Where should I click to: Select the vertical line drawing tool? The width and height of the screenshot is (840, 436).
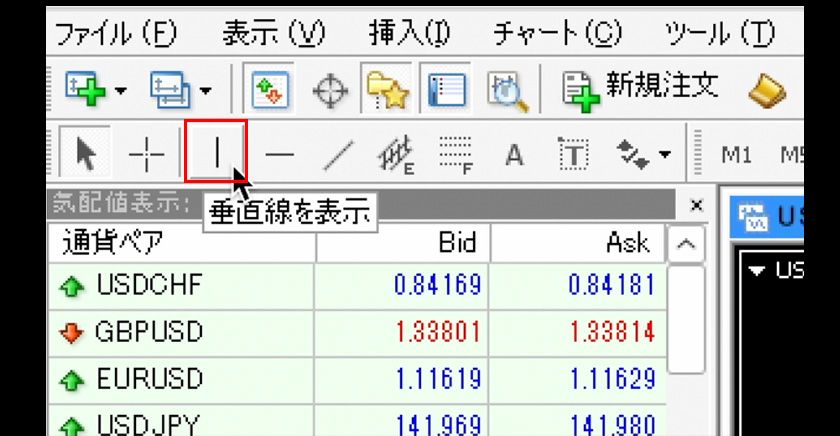(216, 153)
